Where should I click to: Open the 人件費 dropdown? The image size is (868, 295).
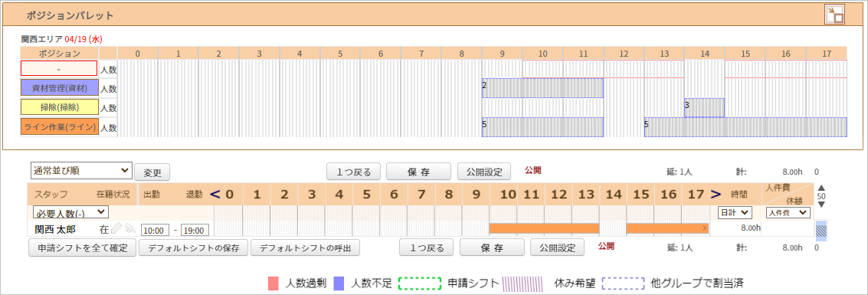[788, 212]
